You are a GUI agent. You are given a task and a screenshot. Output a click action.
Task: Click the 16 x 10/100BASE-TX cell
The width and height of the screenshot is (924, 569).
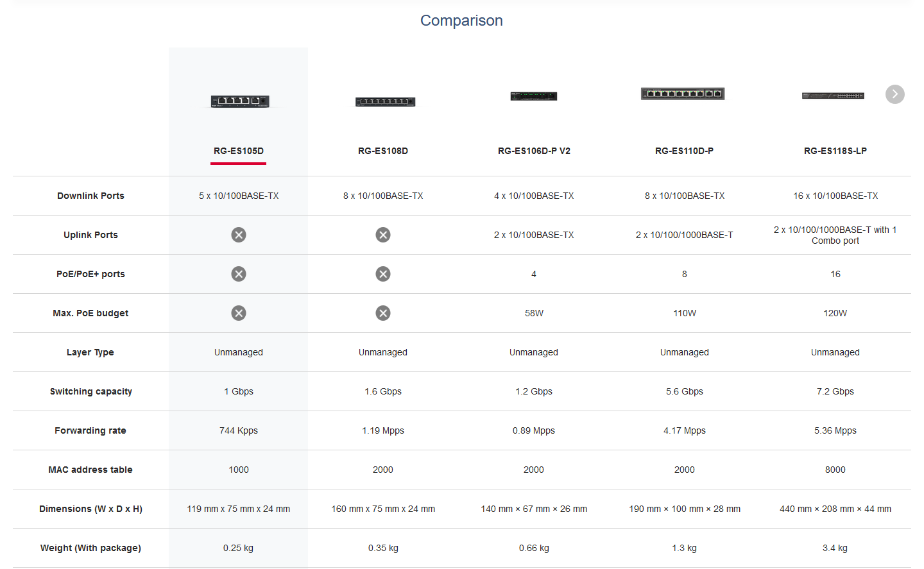pyautogui.click(x=835, y=196)
